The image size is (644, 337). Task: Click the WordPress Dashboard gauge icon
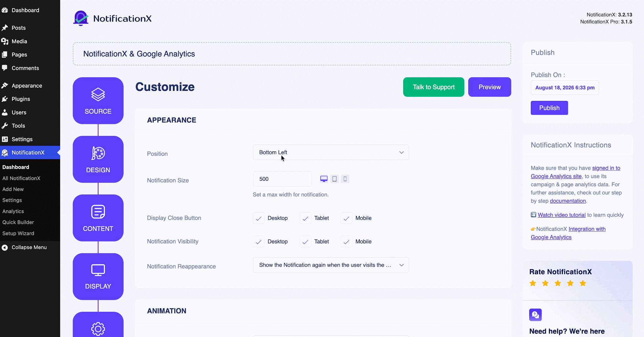click(5, 10)
